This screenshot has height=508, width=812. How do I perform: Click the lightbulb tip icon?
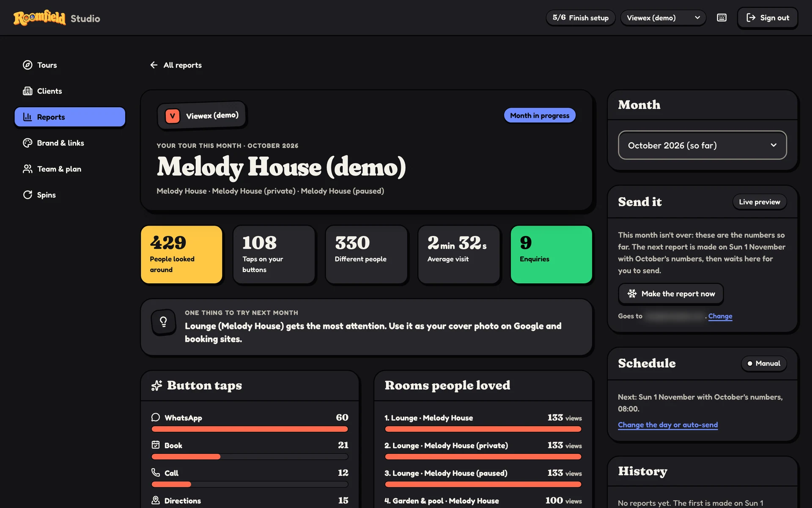(164, 323)
